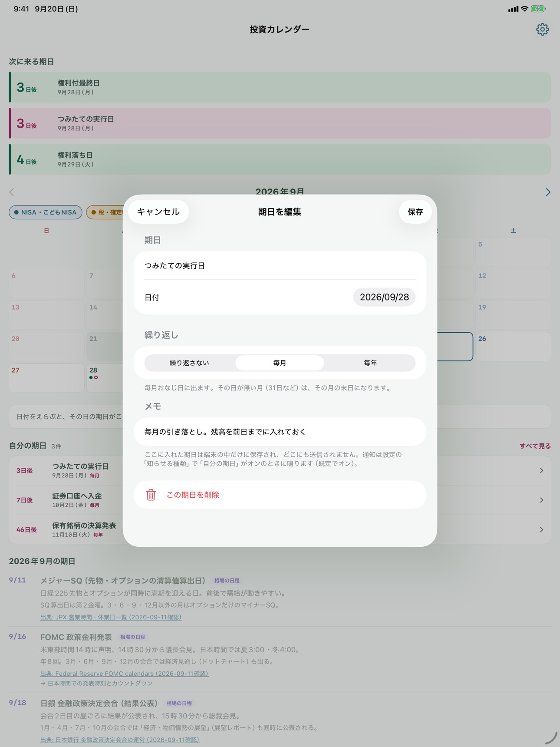Select 繰り返さない in the repeat control
560x747 pixels.
tap(189, 363)
